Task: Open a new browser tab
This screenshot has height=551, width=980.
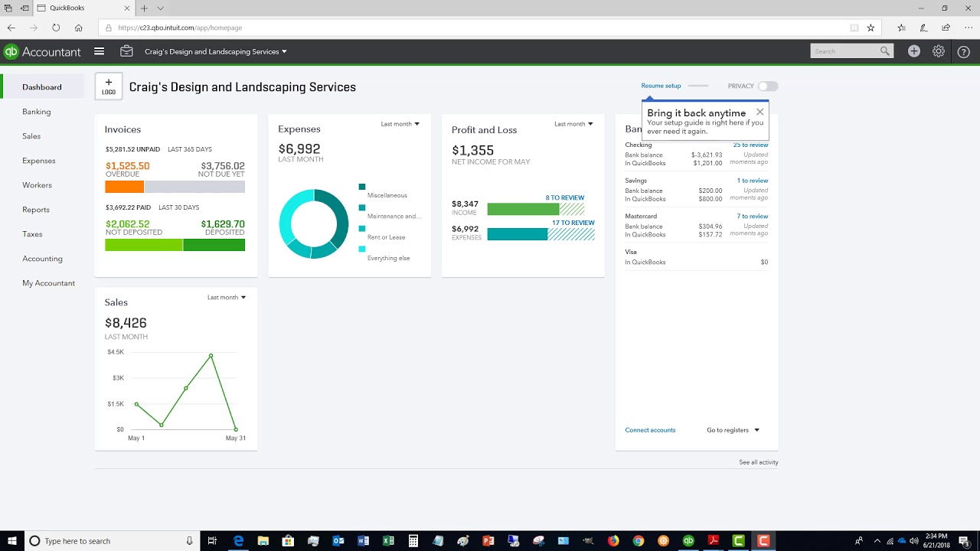Action: tap(144, 8)
